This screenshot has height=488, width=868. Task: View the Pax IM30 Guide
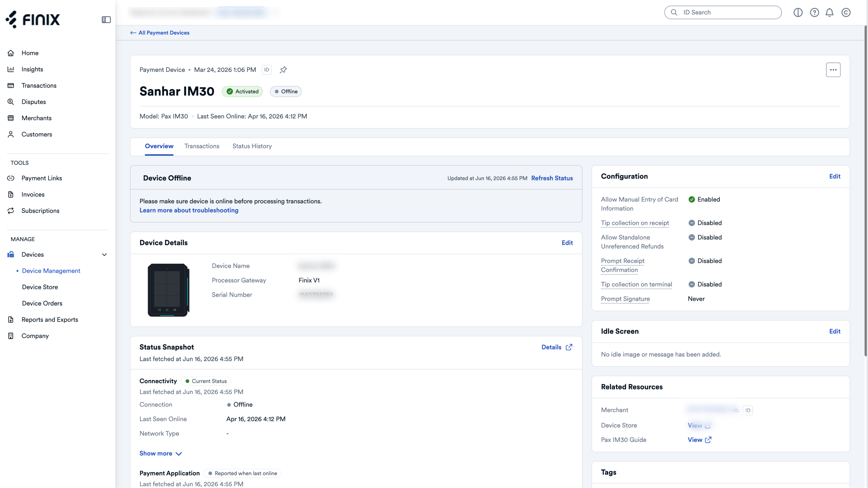click(699, 440)
